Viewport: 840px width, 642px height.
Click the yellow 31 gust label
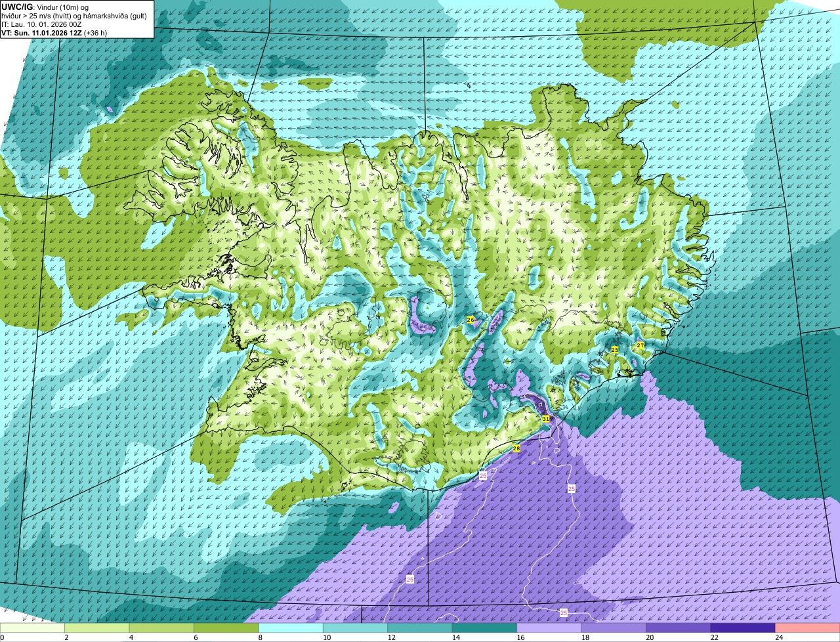pos(545,418)
